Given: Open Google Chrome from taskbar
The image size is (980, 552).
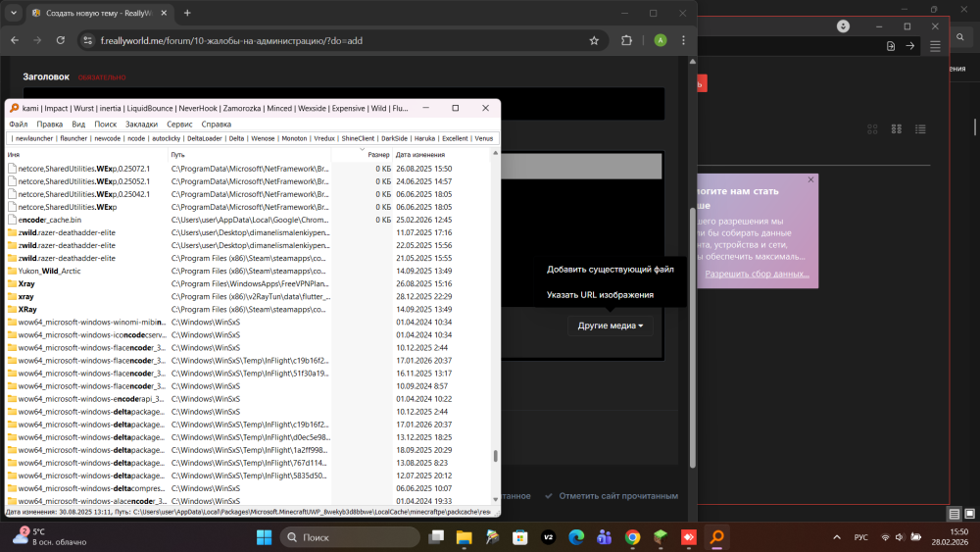Looking at the screenshot, I should click(x=632, y=537).
